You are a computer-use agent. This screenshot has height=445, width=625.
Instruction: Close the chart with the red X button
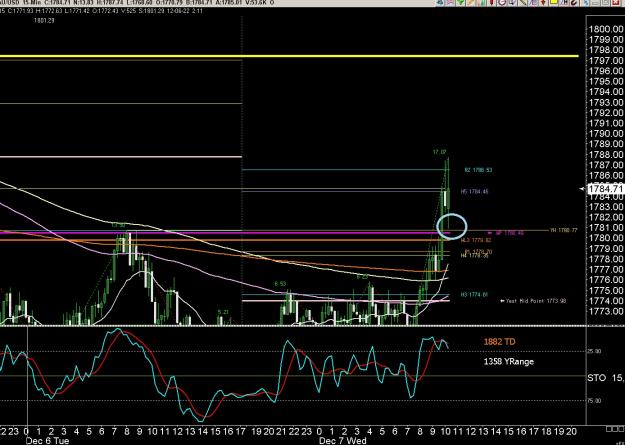617,2
